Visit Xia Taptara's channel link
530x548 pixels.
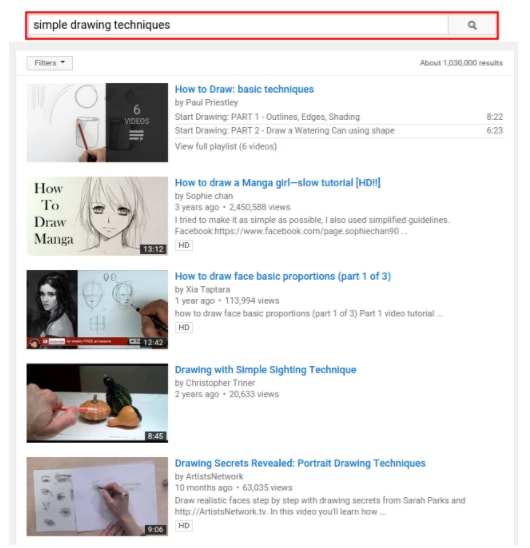208,290
